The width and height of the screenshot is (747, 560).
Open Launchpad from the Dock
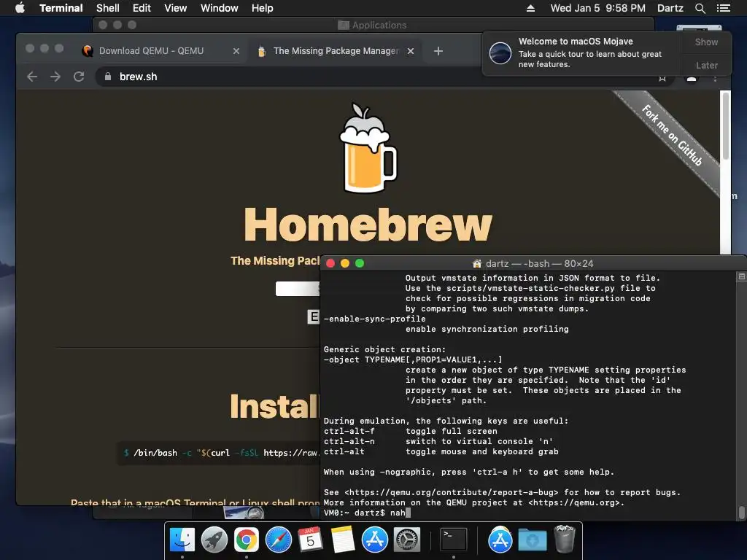(x=214, y=540)
